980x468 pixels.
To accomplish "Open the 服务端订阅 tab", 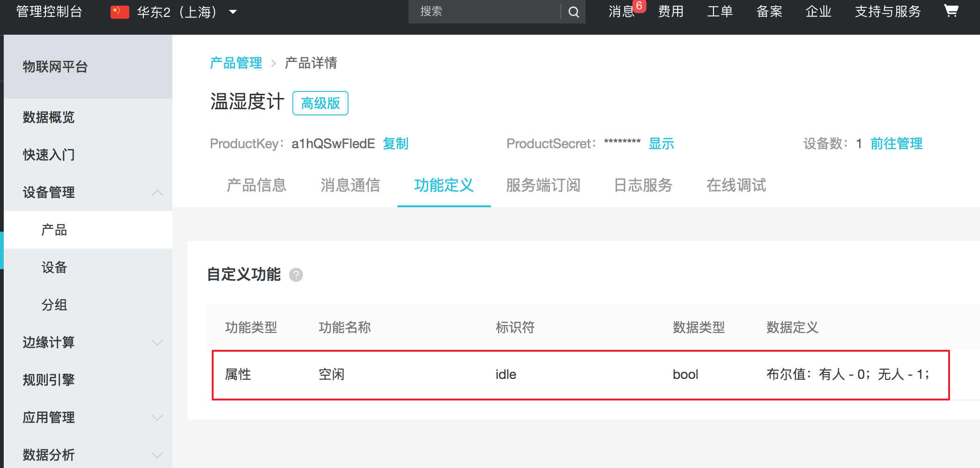I will (x=543, y=186).
